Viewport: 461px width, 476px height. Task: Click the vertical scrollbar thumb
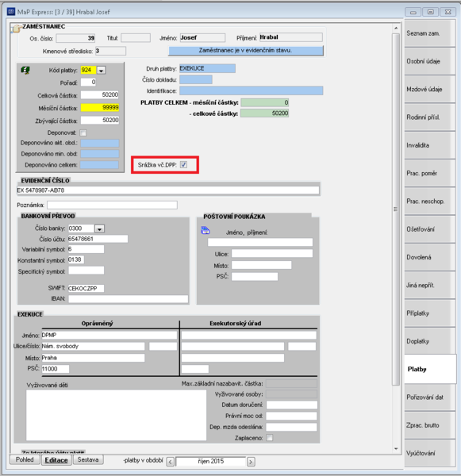coord(396,209)
